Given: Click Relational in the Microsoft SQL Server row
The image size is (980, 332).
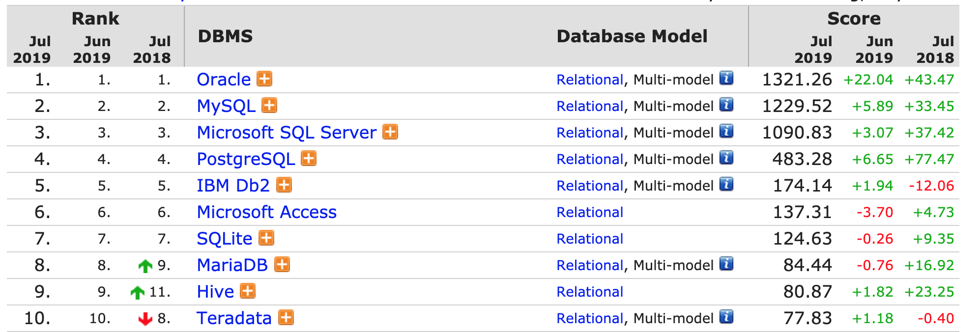Looking at the screenshot, I should (x=590, y=133).
